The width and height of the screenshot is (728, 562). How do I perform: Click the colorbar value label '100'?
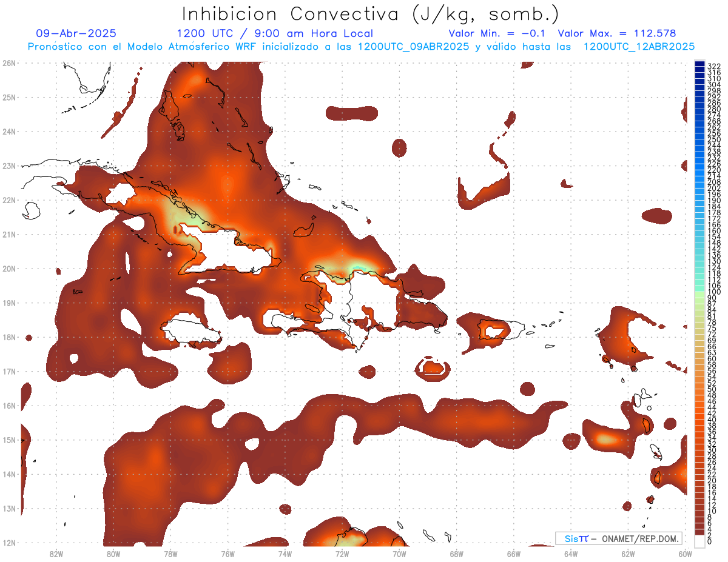click(714, 292)
